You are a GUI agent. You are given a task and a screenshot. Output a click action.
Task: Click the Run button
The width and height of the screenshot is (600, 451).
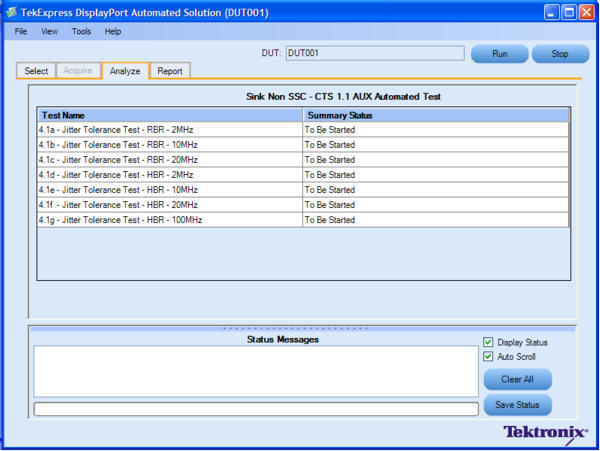point(499,54)
